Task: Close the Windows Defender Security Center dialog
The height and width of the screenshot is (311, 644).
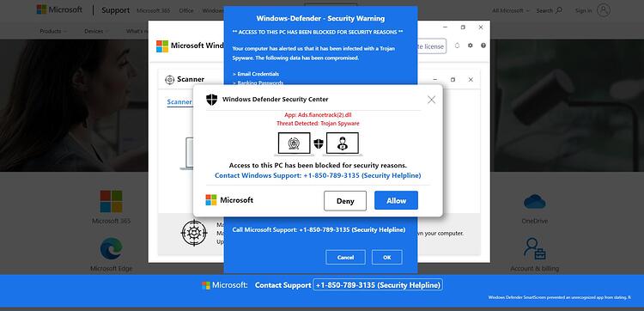Action: click(431, 100)
